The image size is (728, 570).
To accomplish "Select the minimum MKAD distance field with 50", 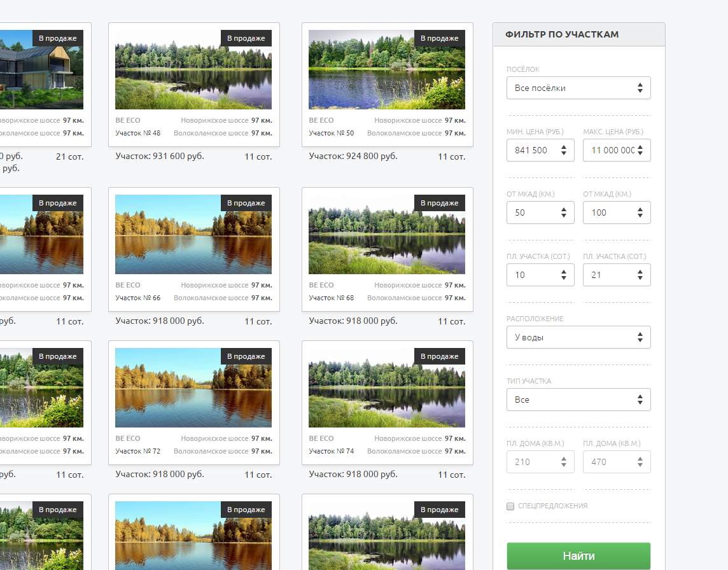I will point(540,212).
